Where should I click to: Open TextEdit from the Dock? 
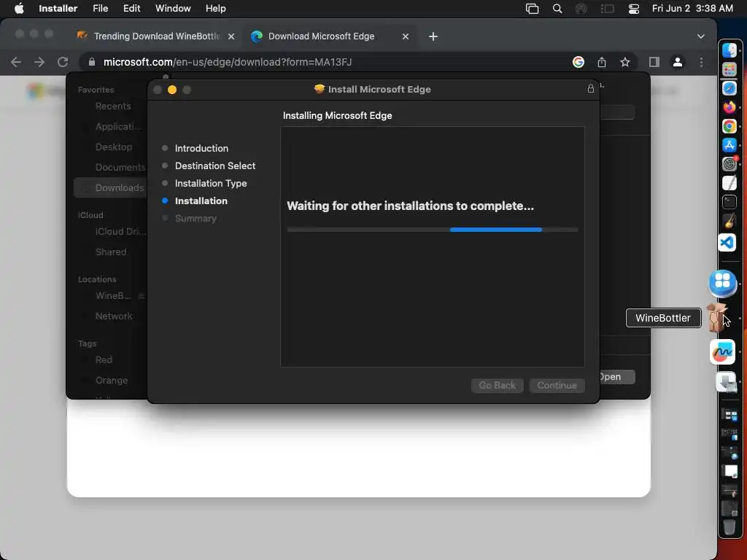coord(729,183)
